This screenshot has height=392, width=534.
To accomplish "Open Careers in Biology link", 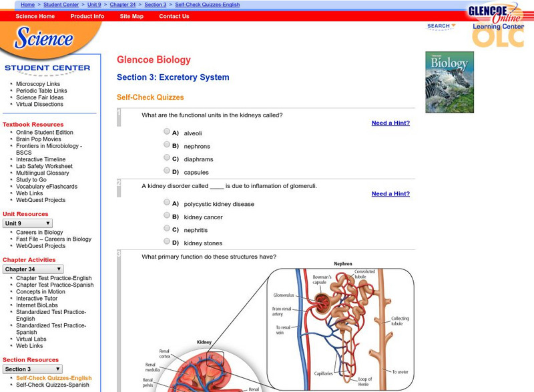I will point(39,232).
